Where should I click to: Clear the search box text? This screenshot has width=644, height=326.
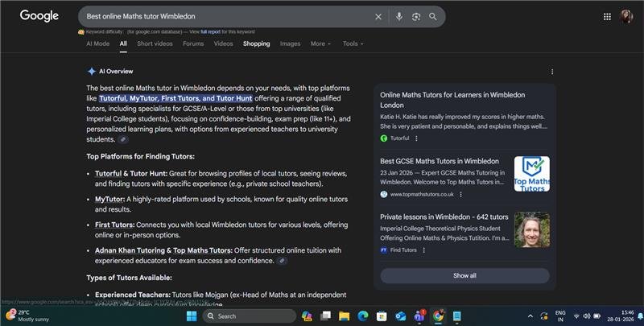click(378, 16)
